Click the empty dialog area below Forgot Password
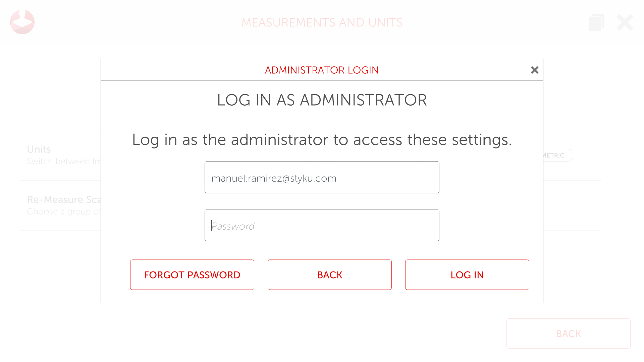 pos(192,297)
